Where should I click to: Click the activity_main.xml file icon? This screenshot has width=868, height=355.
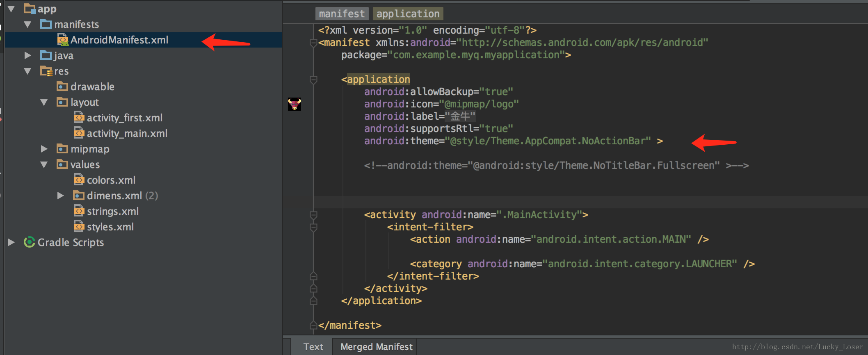click(x=79, y=133)
